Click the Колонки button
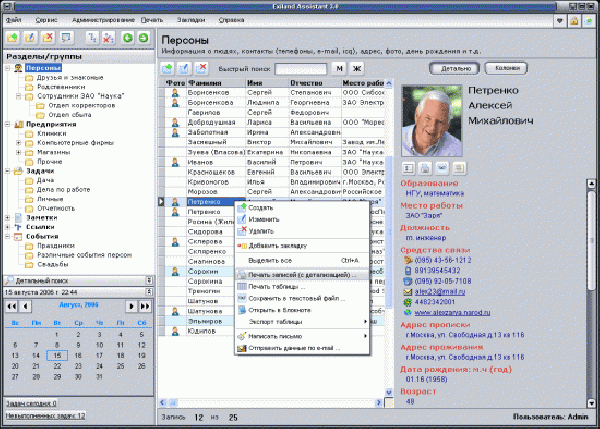 [x=505, y=68]
